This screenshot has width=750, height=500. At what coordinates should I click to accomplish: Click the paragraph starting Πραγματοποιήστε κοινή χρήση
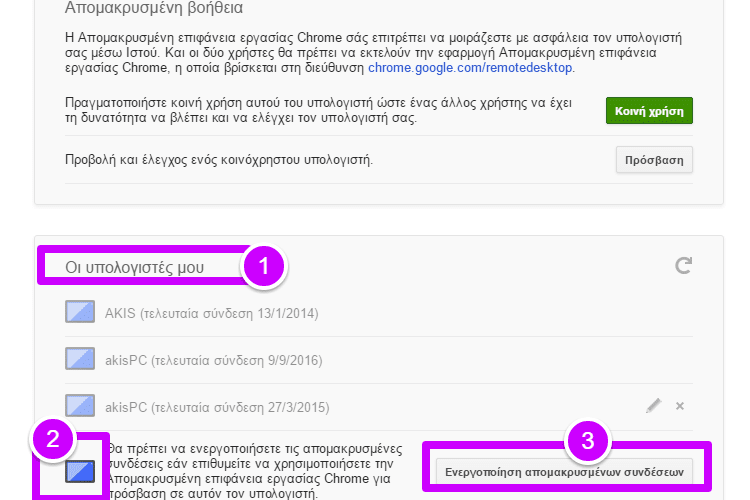click(x=319, y=110)
